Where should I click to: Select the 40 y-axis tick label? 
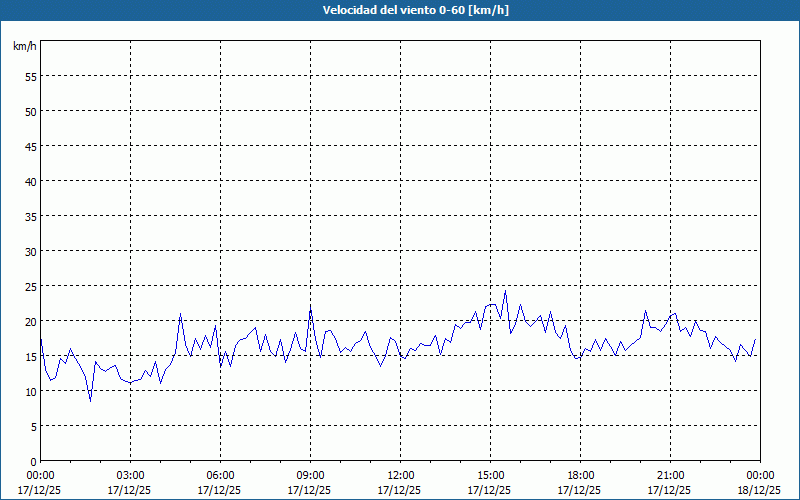coord(30,181)
